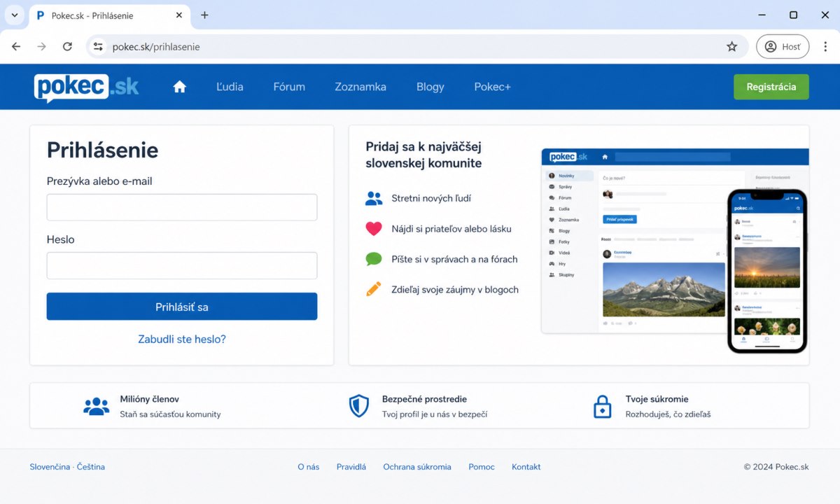Screen dimensions: 840x504
Task: Click the green Registrácia button
Action: tap(771, 87)
